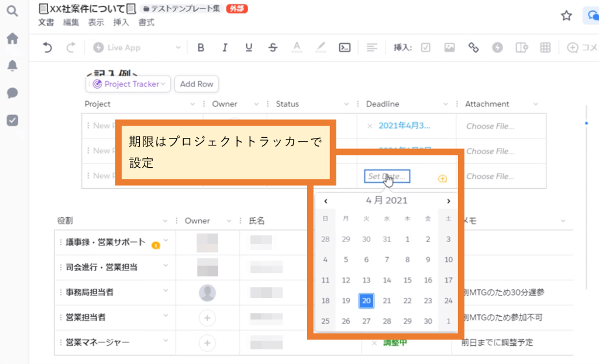Toggle underline formatting
Image resolution: width=599 pixels, height=364 pixels.
[249, 47]
